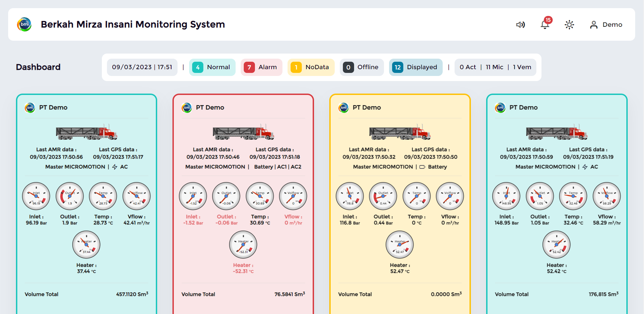Click the Heater gauge showing -52.31 °C
This screenshot has width=644, height=314.
[243, 245]
